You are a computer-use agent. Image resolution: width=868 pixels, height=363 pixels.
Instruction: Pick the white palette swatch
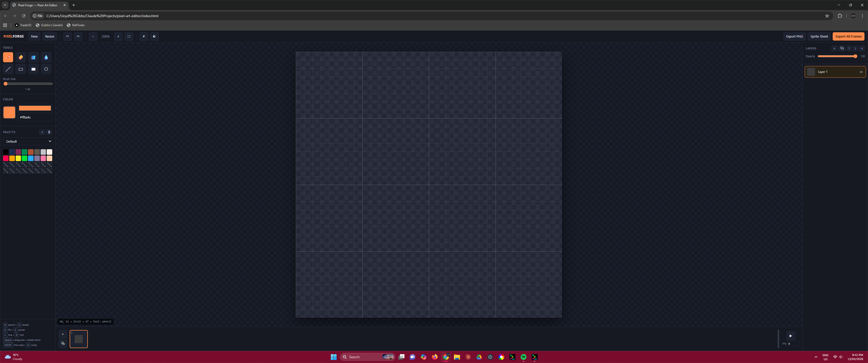[x=50, y=152]
